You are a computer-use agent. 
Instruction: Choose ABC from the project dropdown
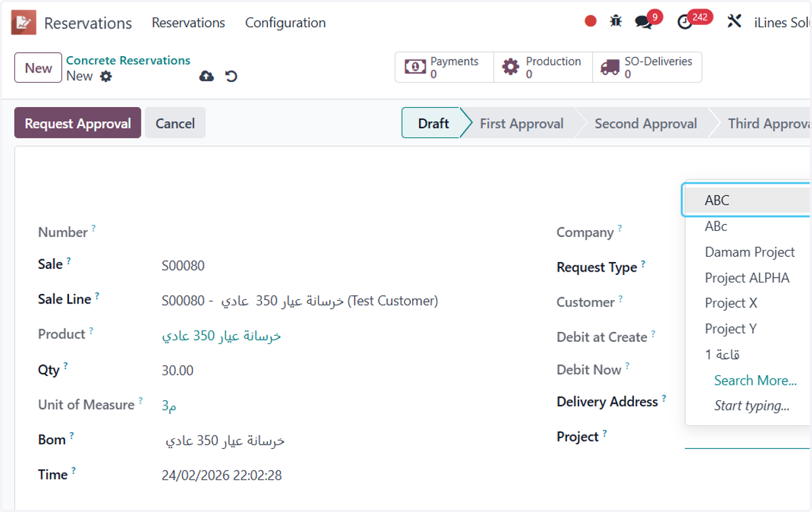(747, 200)
